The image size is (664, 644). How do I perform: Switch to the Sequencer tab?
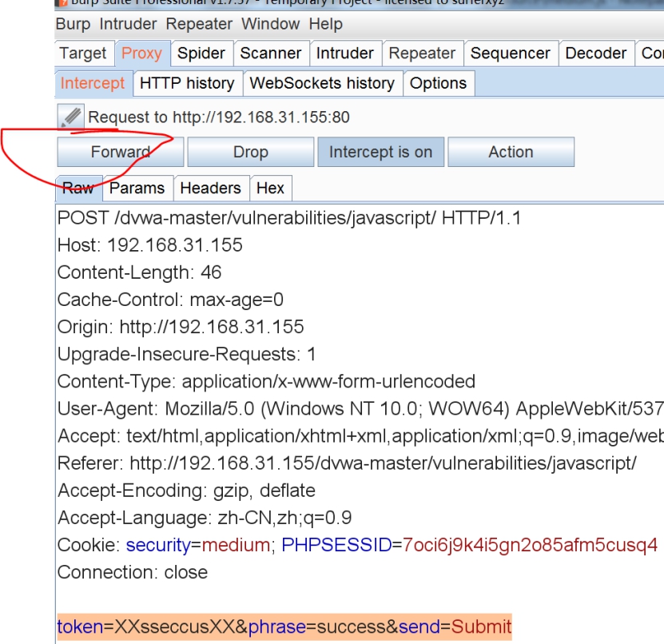511,54
